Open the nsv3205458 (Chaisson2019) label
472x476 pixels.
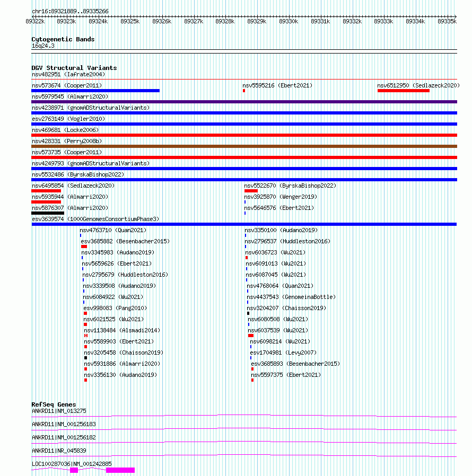(x=124, y=352)
